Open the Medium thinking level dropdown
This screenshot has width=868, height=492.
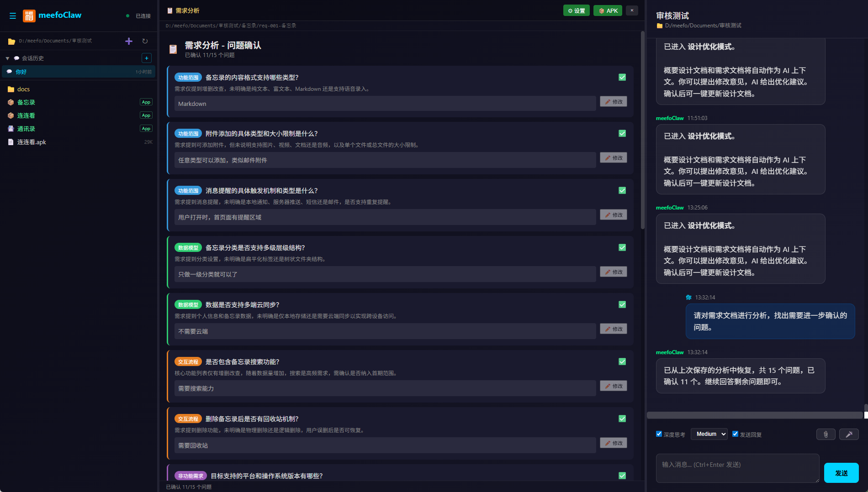[709, 434]
